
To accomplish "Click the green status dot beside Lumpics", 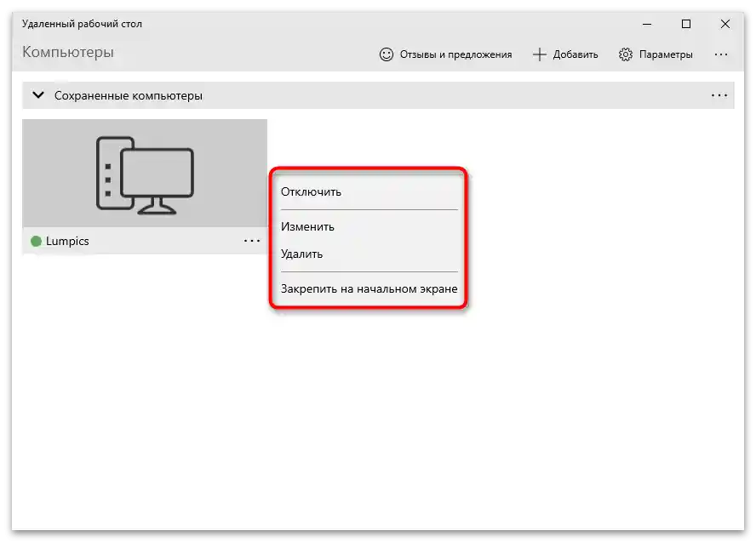I will [36, 241].
